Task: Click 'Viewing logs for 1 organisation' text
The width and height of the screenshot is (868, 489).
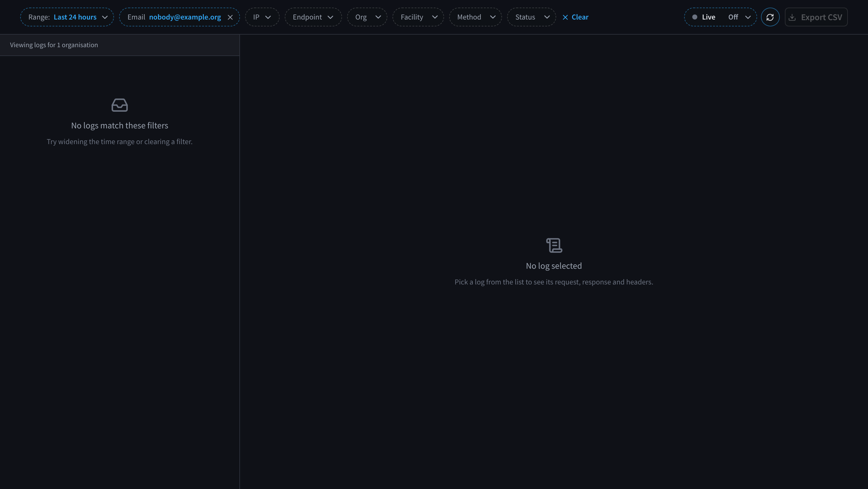Action: (54, 45)
